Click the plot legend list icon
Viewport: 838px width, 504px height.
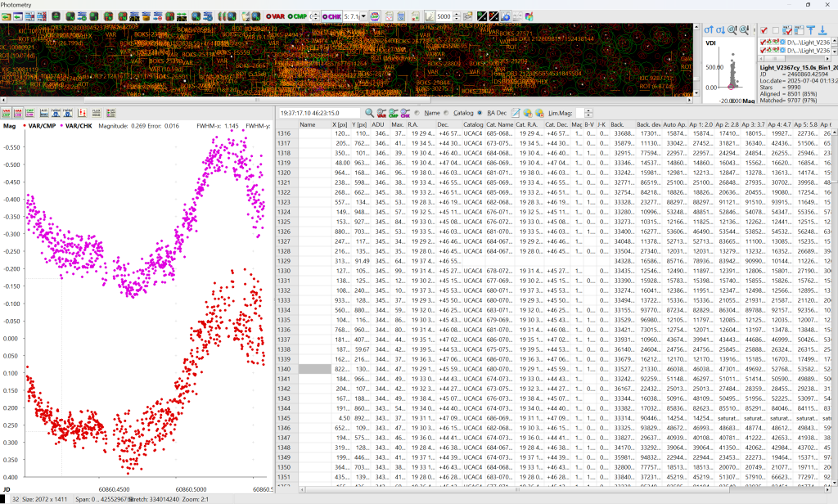[x=110, y=113]
